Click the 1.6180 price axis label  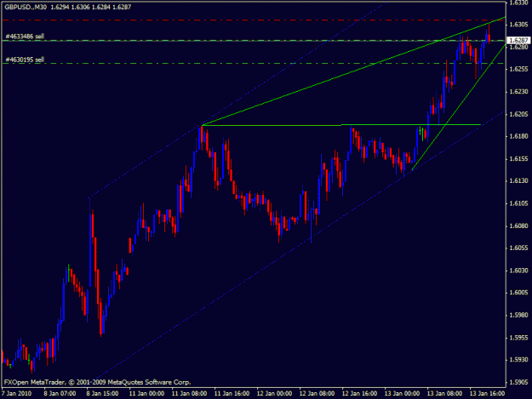pyautogui.click(x=518, y=136)
